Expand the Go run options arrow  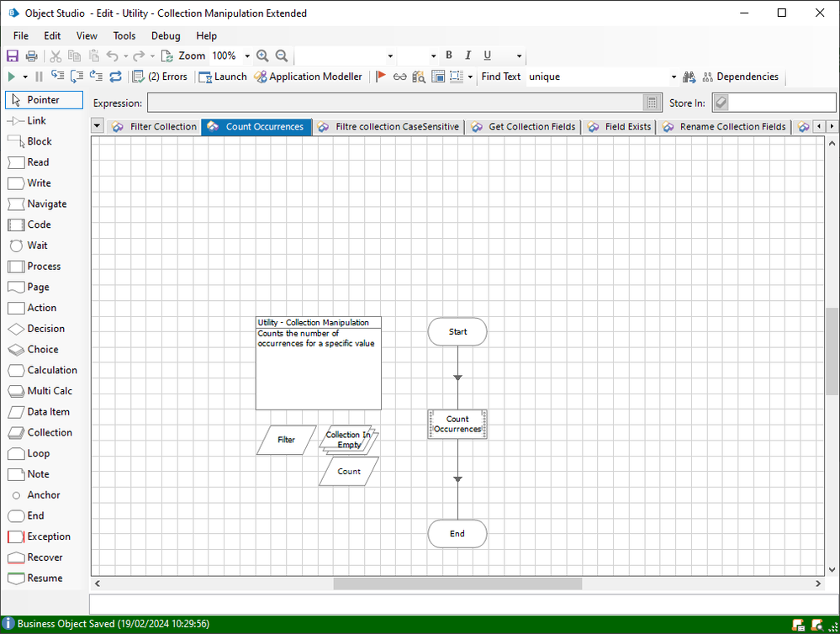point(24,77)
